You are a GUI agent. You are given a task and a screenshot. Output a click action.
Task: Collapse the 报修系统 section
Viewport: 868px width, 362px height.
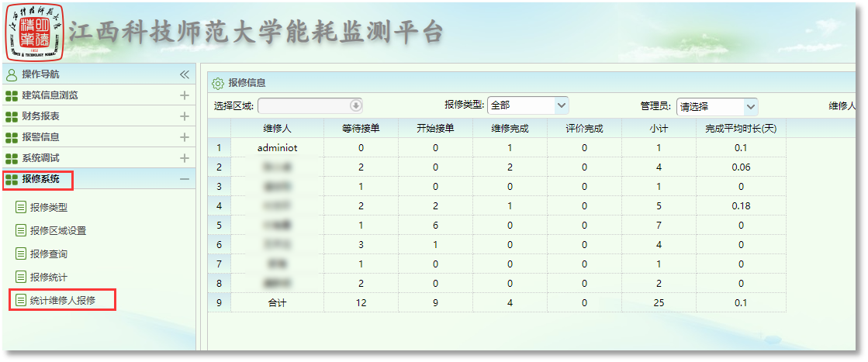[x=185, y=179]
